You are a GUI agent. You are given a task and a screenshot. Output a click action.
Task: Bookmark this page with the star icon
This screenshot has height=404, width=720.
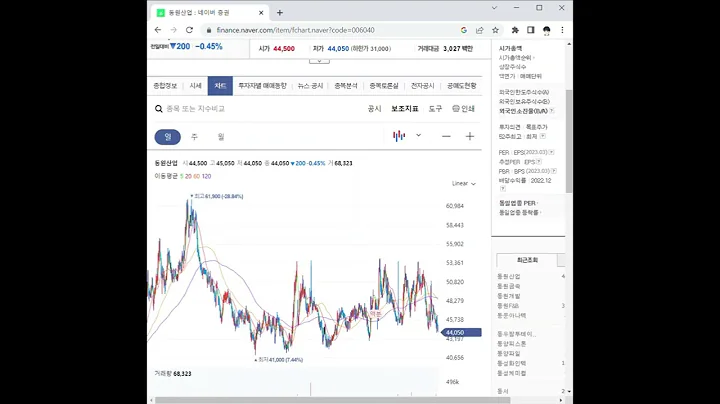(x=495, y=30)
